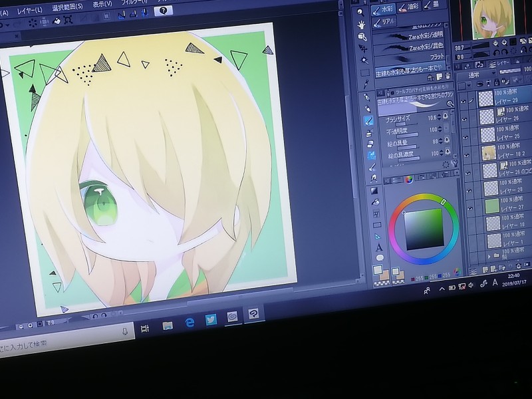The height and width of the screenshot is (399, 532).
Task: Select the Move layer tool
Action: click(x=362, y=49)
